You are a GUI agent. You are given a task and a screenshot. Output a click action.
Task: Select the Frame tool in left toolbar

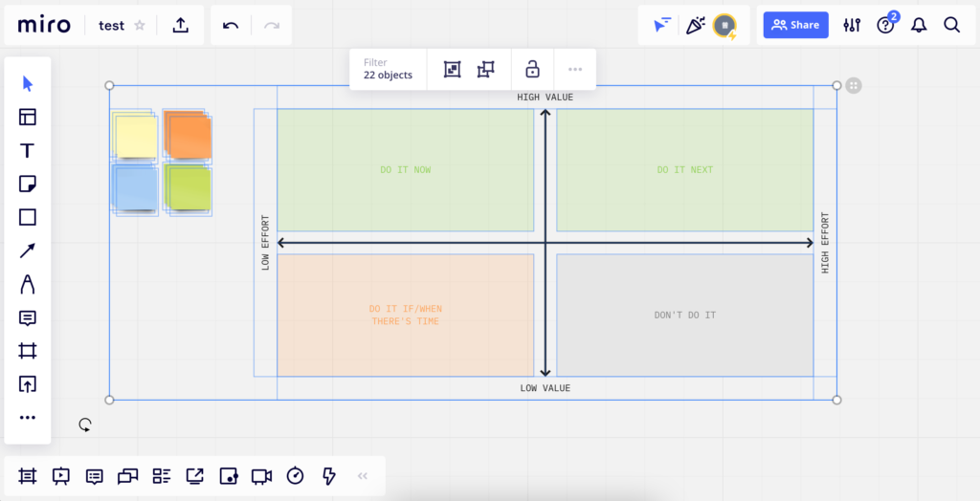[x=28, y=351]
